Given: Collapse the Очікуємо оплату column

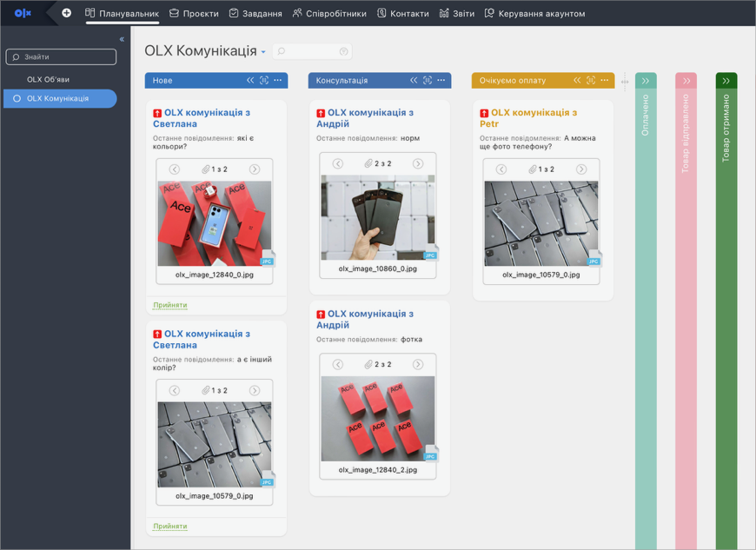Looking at the screenshot, I should click(577, 80).
